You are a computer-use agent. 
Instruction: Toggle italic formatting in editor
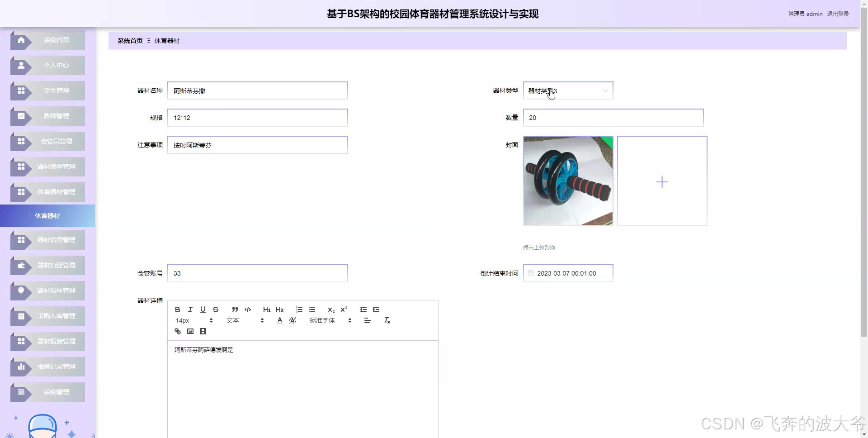click(190, 309)
